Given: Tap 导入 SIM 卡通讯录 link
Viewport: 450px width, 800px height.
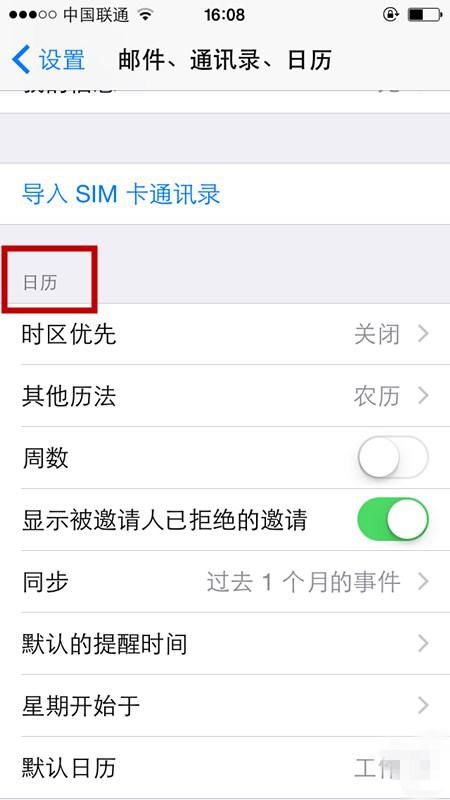Looking at the screenshot, I should coord(121,194).
